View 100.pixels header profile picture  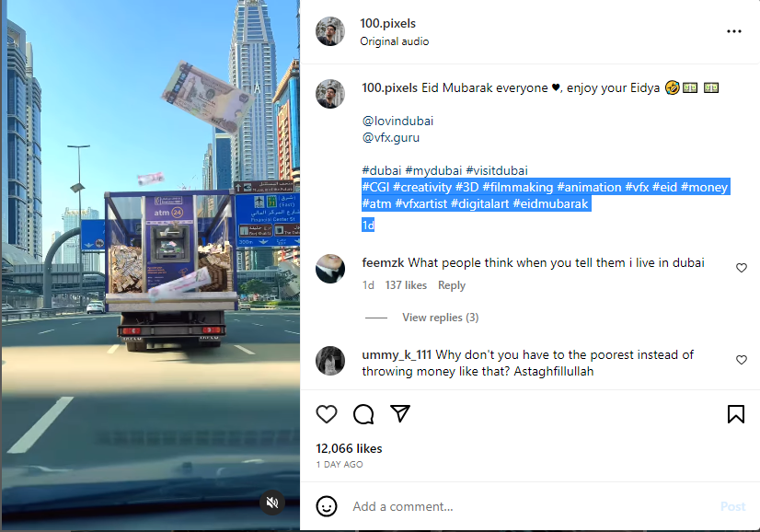[x=330, y=31]
